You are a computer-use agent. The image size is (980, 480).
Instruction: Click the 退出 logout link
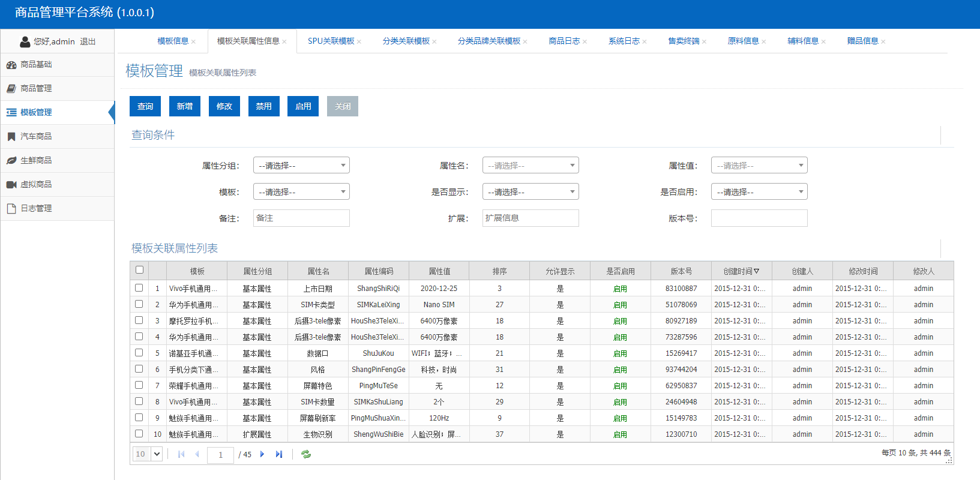(x=88, y=42)
